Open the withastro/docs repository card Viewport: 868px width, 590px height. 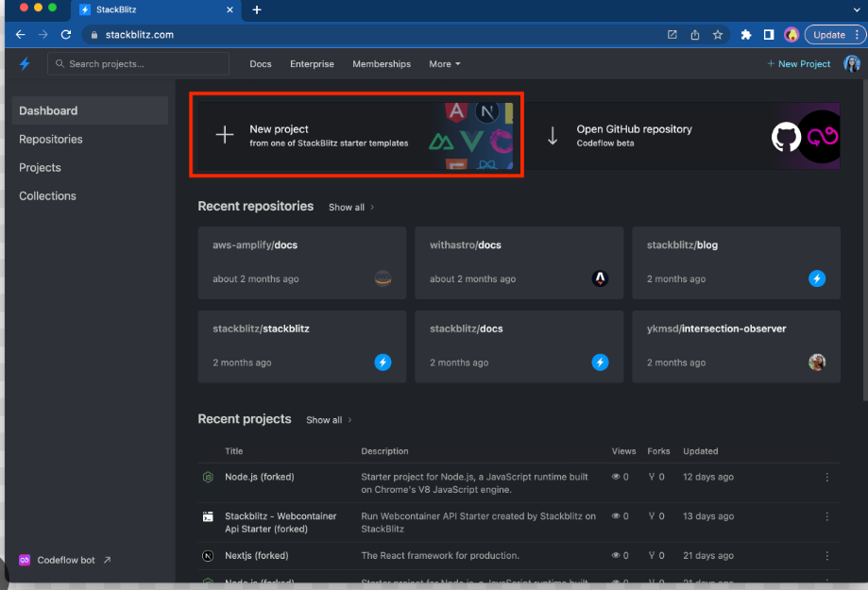(519, 262)
